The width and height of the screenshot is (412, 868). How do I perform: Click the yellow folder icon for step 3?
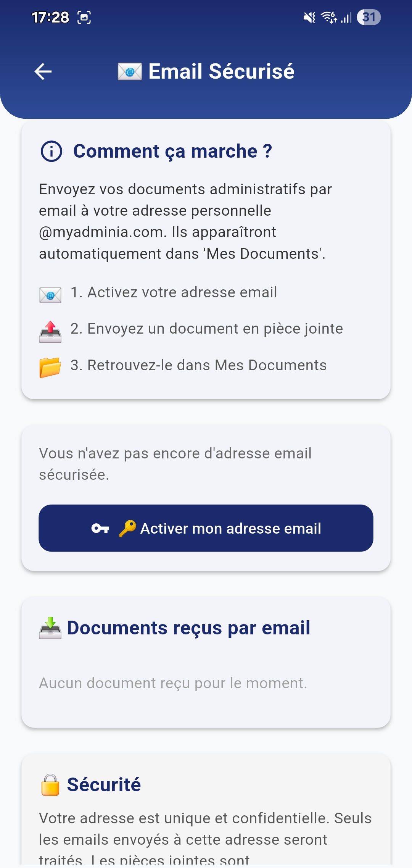coord(50,367)
